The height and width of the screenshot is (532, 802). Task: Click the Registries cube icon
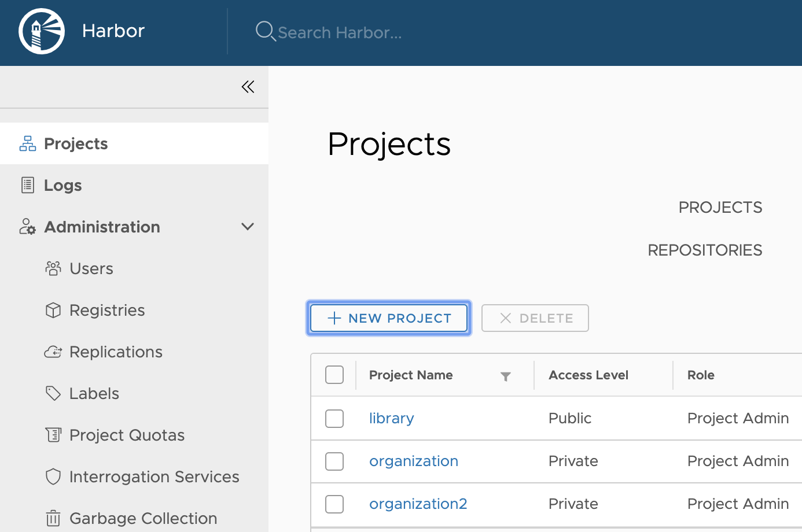point(53,310)
